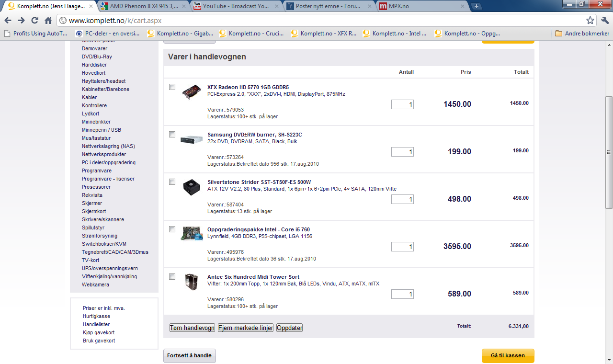Open the 'Lydkort' category in the sidebar

[91, 114]
